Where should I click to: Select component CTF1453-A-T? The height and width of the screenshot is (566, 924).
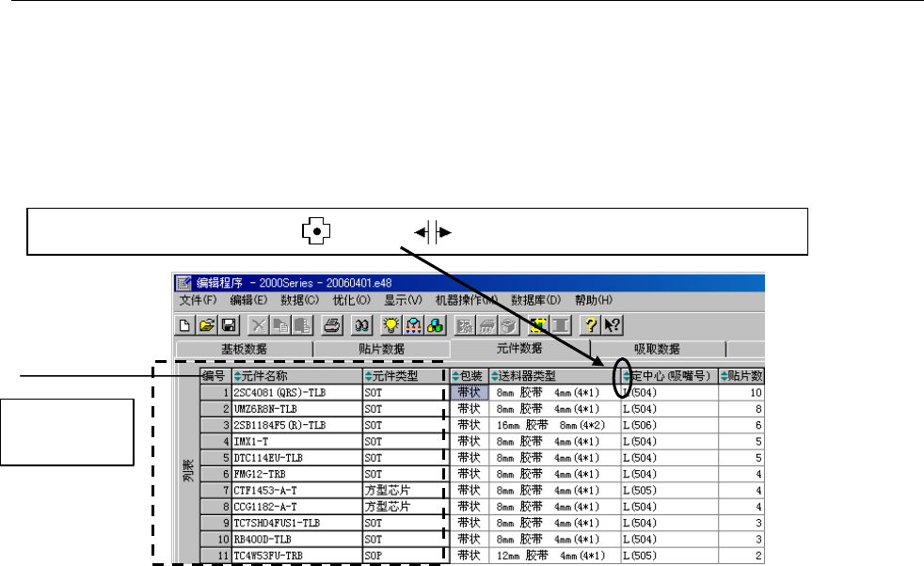(x=297, y=490)
